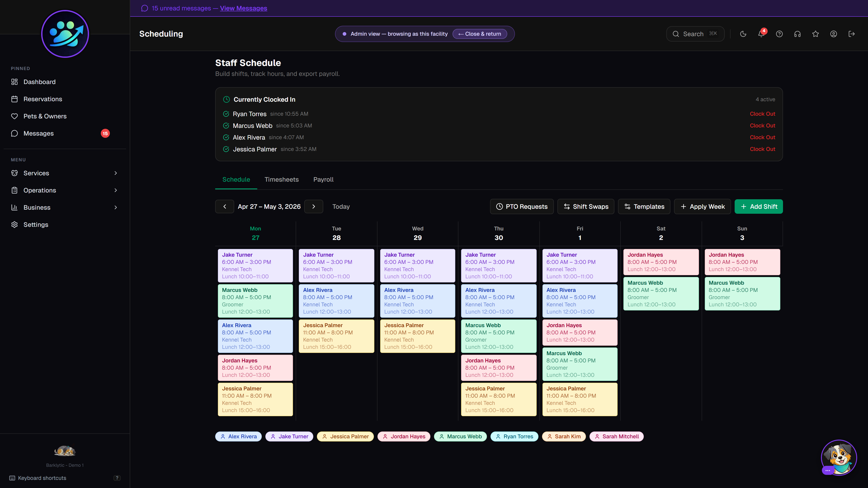Open help using the question mark icon

pyautogui.click(x=779, y=34)
